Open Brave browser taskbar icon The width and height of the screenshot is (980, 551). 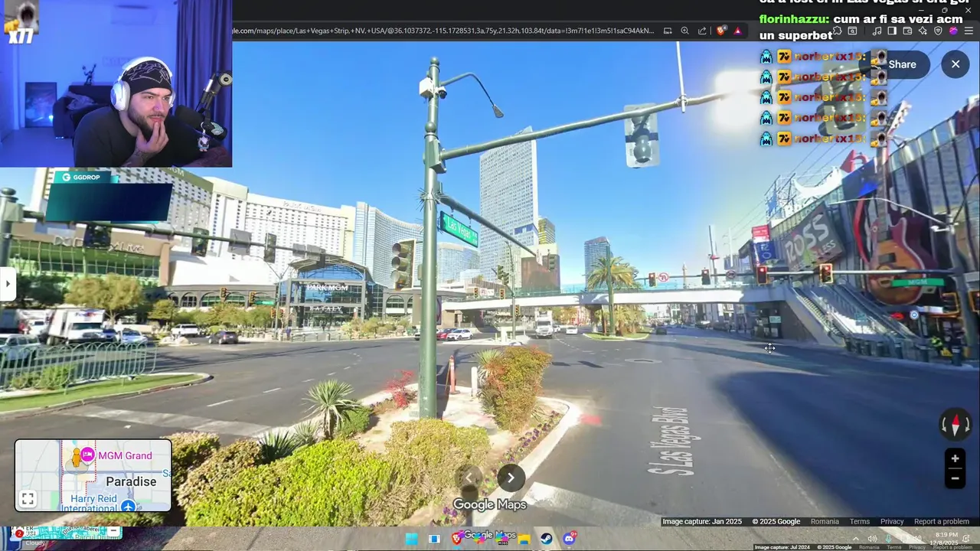tap(457, 539)
